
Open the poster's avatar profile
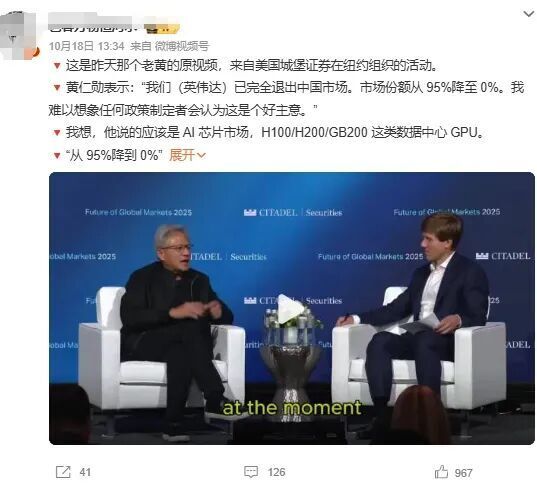coord(18,35)
